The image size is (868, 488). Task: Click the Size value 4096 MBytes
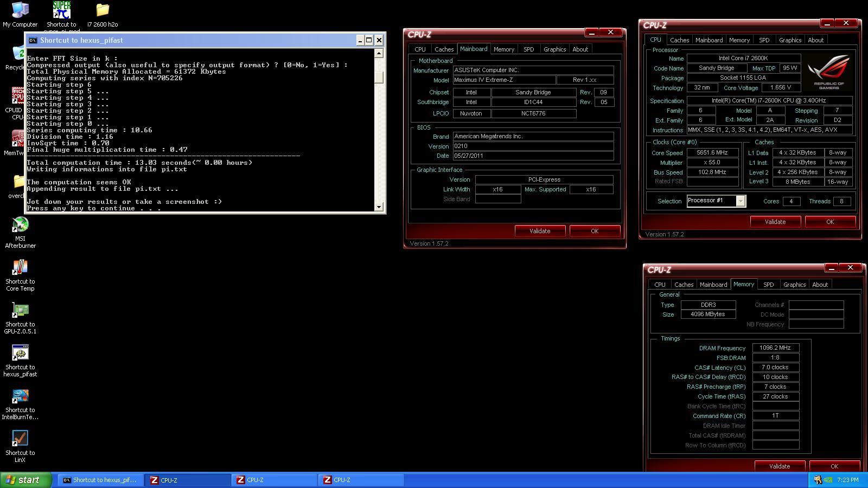tap(708, 314)
